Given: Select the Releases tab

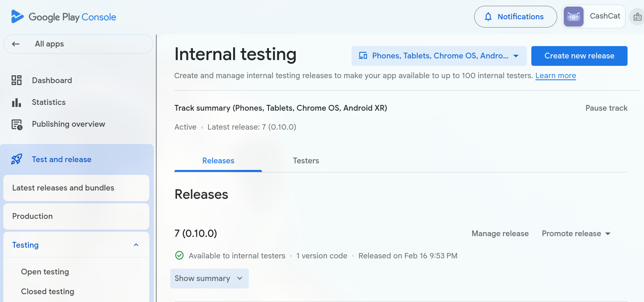Looking at the screenshot, I should click(x=218, y=160).
